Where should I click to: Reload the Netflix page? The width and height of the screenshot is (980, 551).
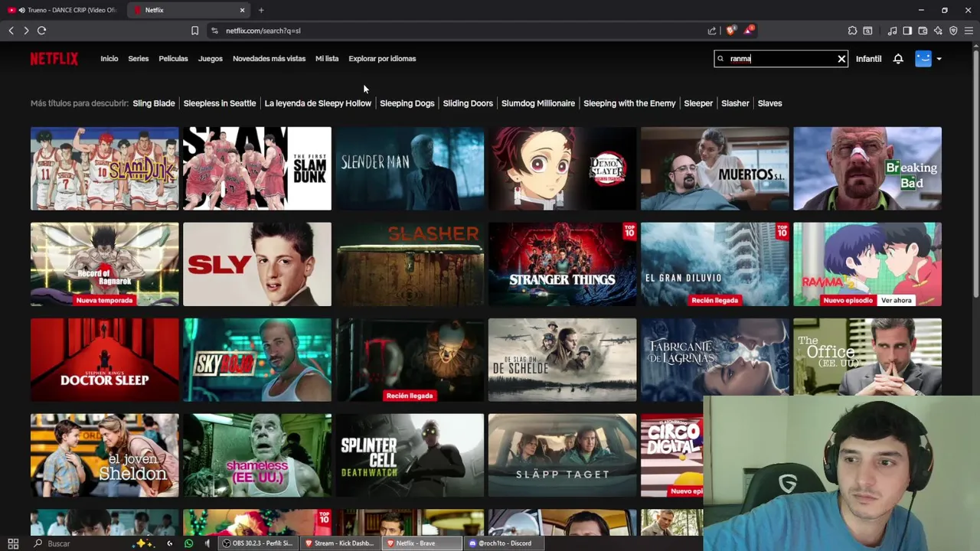coord(41,31)
